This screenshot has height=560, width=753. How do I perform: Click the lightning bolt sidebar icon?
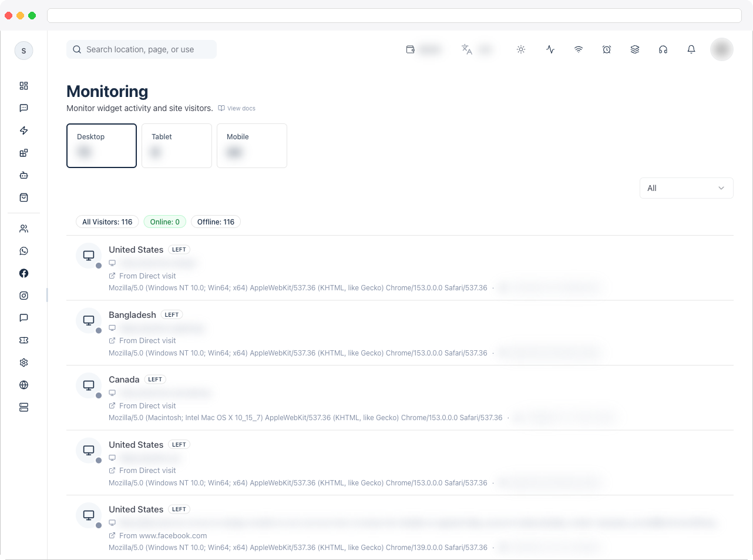coord(23,130)
